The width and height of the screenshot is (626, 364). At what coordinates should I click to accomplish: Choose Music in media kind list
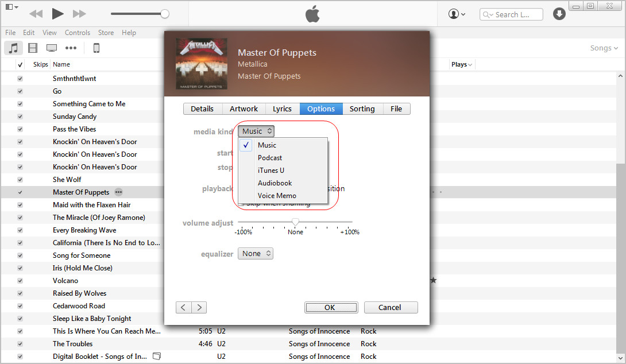283,145
